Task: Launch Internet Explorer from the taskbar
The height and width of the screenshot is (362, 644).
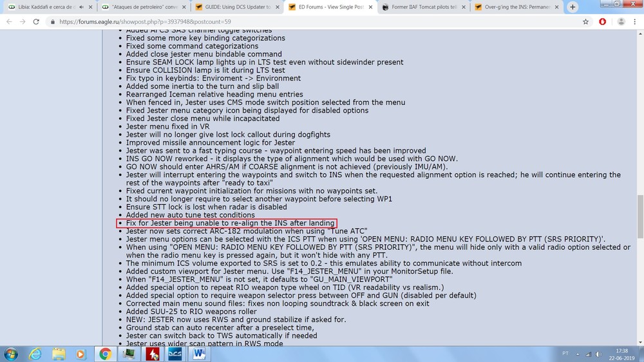Action: click(x=35, y=354)
